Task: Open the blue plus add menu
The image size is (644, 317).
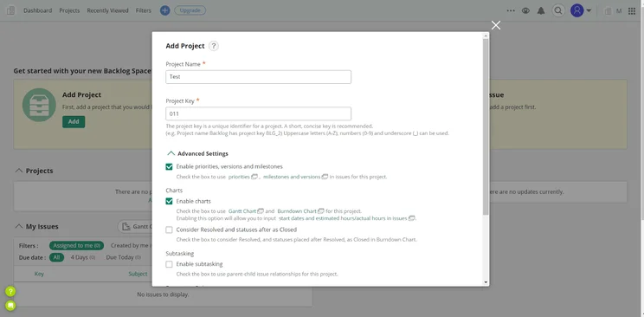Action: click(x=164, y=10)
